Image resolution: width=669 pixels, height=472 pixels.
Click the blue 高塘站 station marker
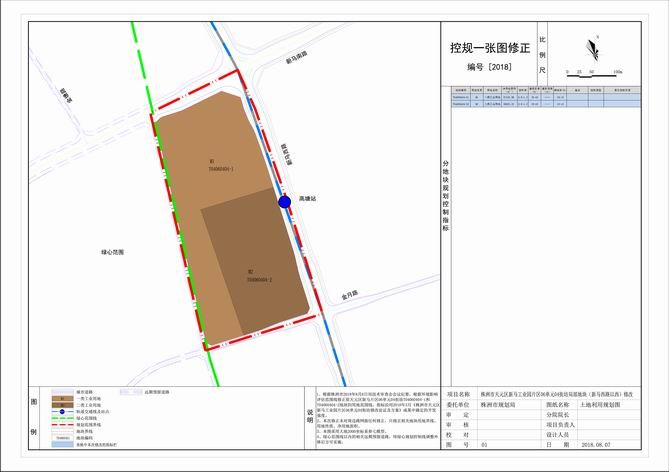[x=285, y=202]
